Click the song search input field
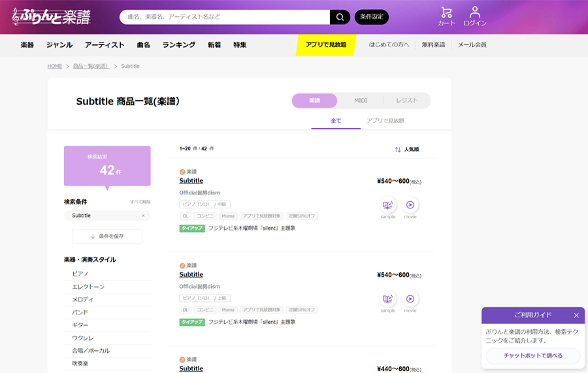 pyautogui.click(x=225, y=17)
